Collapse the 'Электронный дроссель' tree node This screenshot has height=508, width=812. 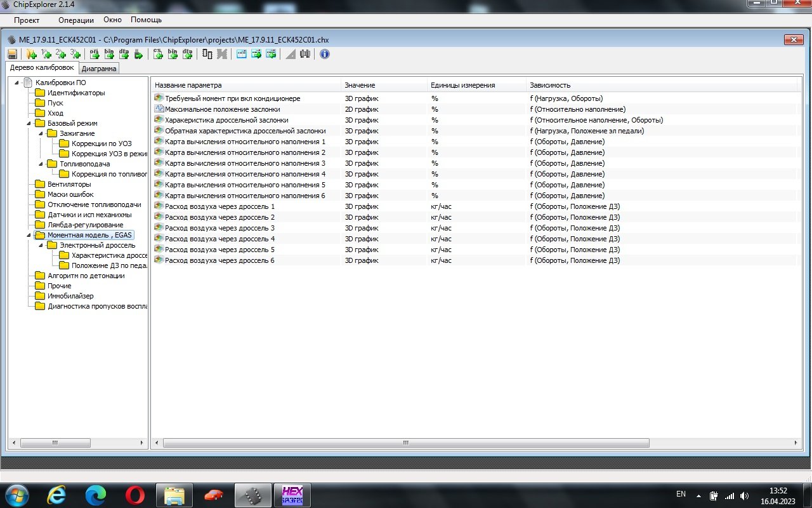pyautogui.click(x=41, y=245)
